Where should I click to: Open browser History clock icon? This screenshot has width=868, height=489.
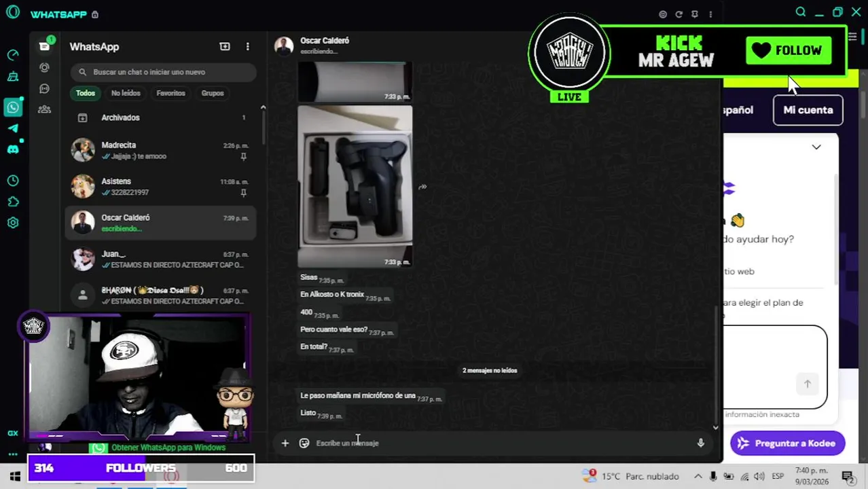tap(13, 181)
